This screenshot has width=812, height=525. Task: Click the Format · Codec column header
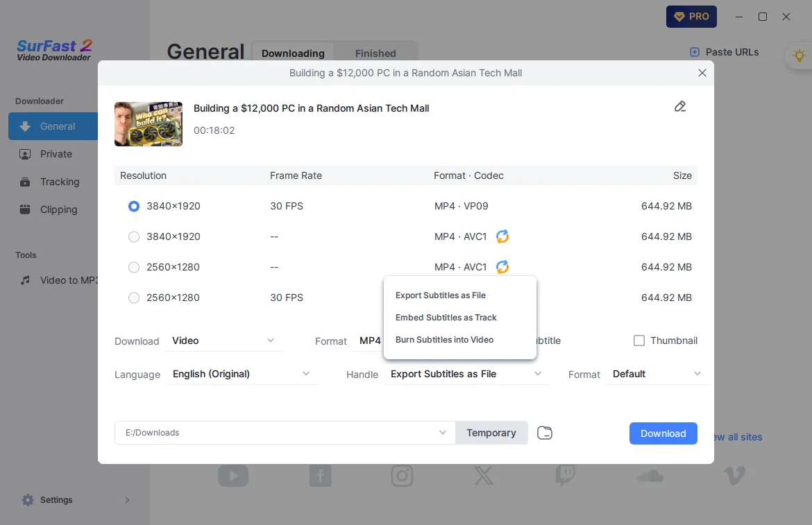468,176
